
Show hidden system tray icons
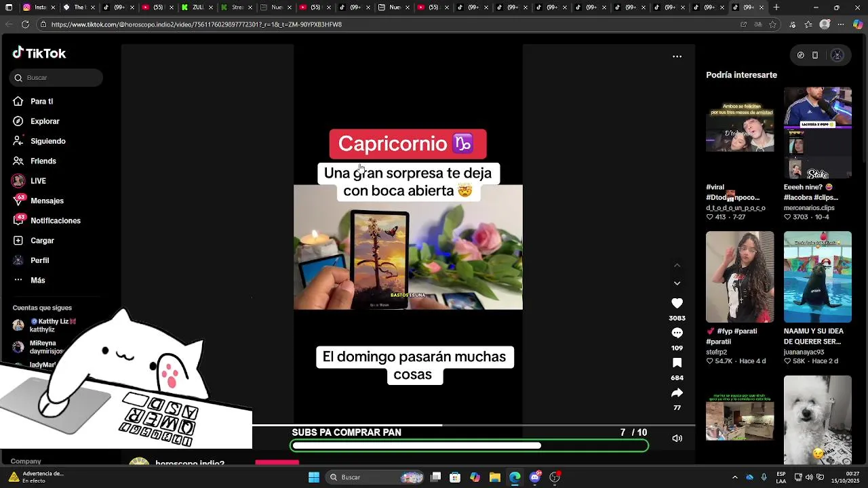tap(734, 477)
